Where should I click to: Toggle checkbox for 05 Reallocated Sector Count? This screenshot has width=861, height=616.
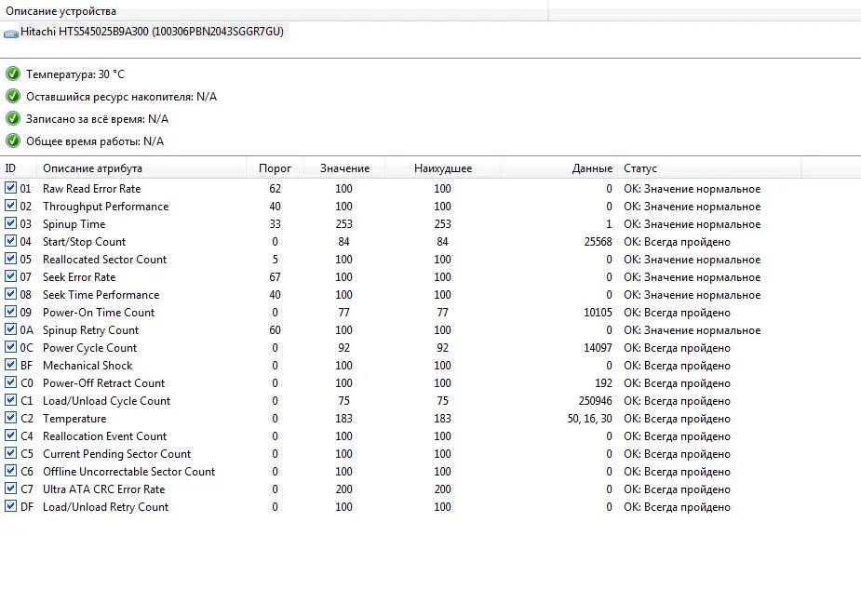click(x=10, y=259)
